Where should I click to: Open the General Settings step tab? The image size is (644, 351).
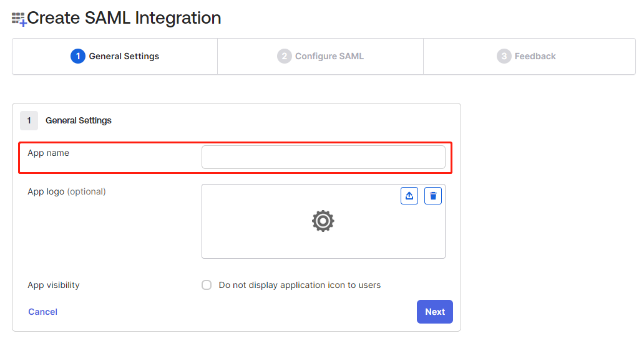pos(115,57)
